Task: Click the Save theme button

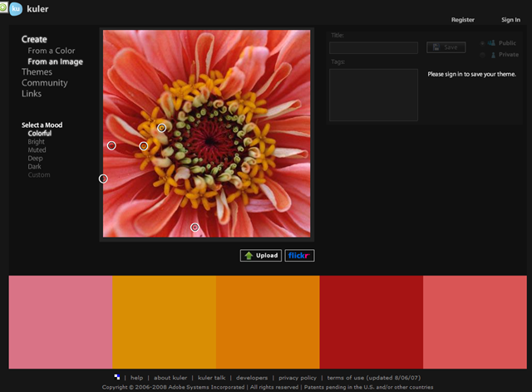Action: click(446, 47)
